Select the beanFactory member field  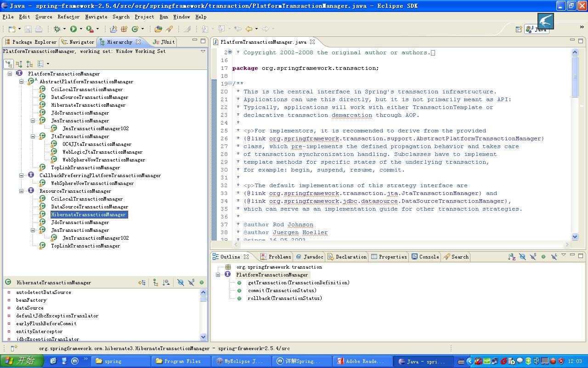[31, 300]
